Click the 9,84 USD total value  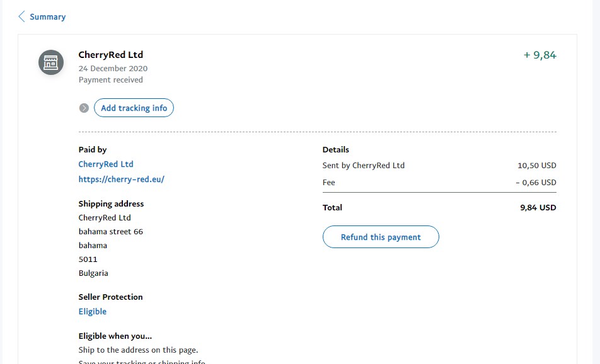click(x=538, y=207)
